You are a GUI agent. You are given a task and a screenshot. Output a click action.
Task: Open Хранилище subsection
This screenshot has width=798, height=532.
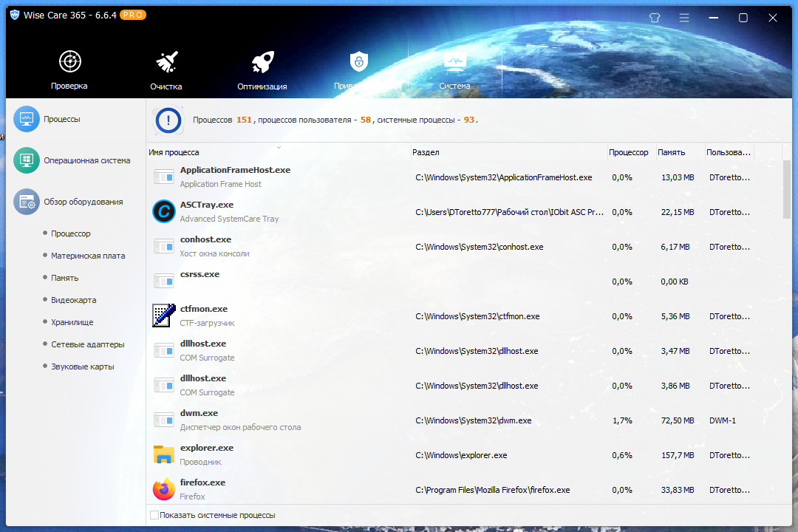coord(72,322)
